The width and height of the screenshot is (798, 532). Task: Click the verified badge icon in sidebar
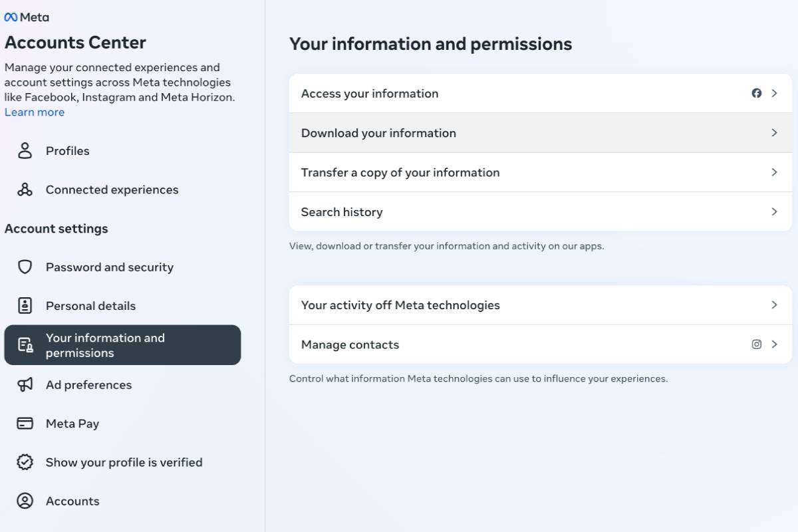[x=25, y=462]
